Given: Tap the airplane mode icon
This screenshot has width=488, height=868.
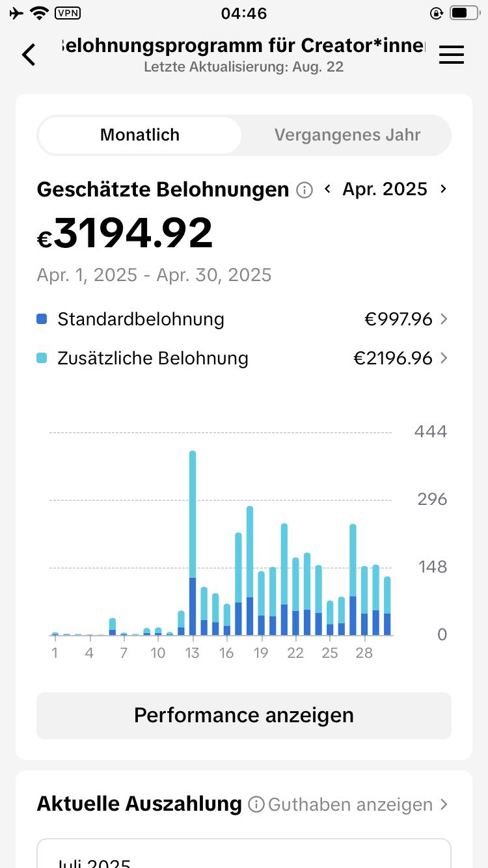Looking at the screenshot, I should click(x=16, y=12).
